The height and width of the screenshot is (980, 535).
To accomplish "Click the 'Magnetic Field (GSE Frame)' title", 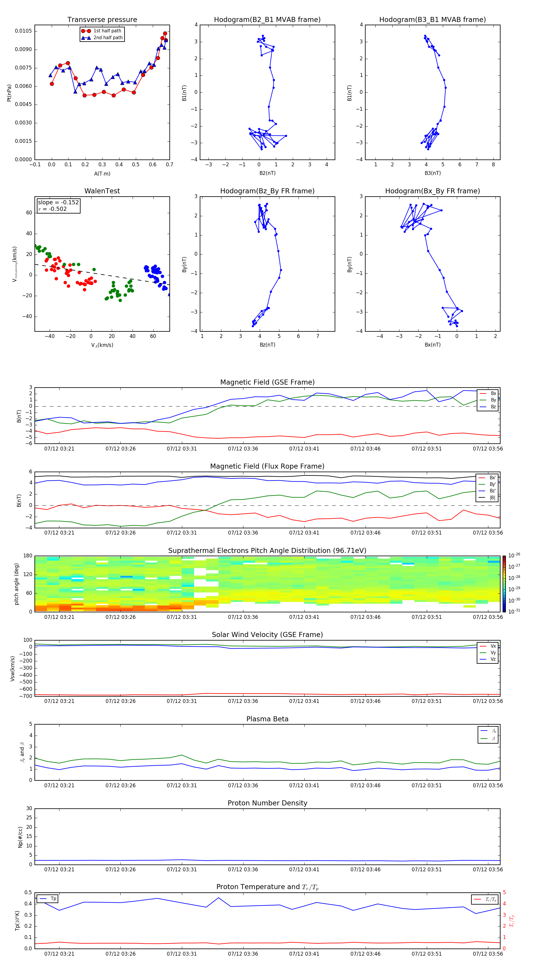I will [x=267, y=382].
